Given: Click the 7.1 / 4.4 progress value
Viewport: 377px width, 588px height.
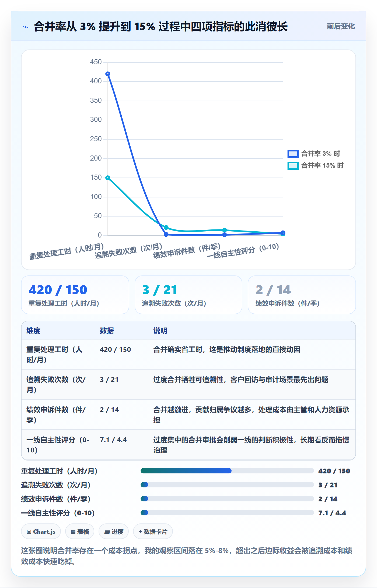Looking at the screenshot, I should [x=332, y=513].
